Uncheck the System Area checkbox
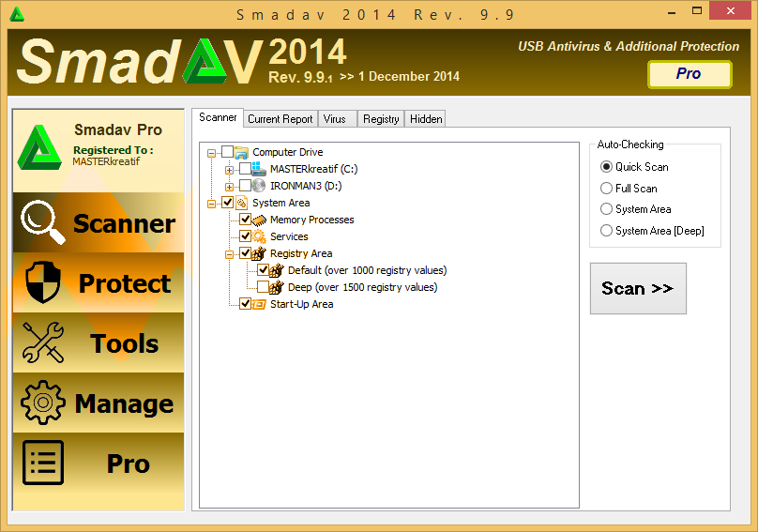 (x=228, y=203)
